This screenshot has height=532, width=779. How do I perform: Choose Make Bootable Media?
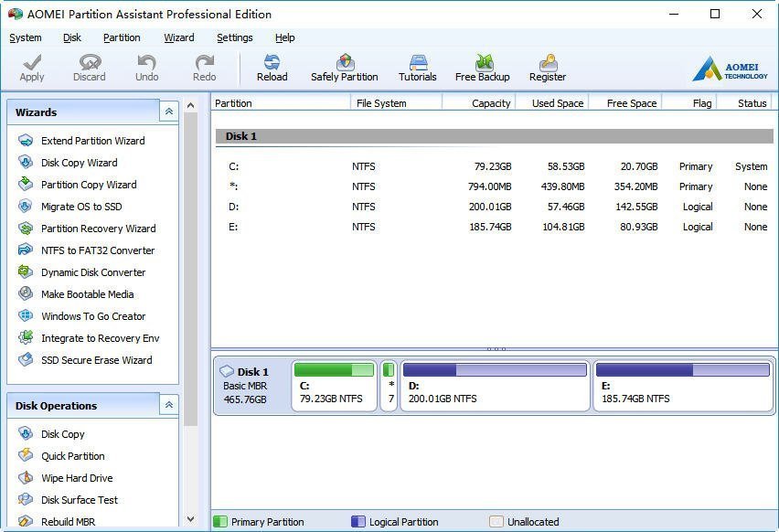coord(88,294)
